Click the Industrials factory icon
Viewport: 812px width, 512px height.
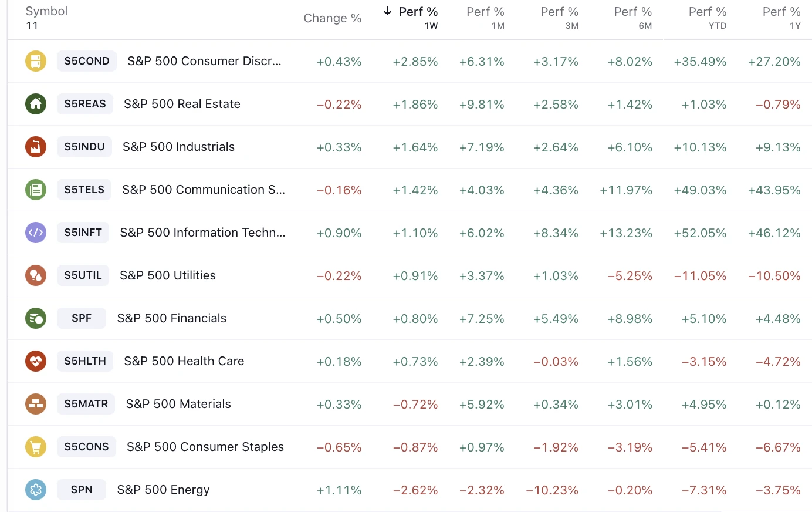[x=36, y=147]
